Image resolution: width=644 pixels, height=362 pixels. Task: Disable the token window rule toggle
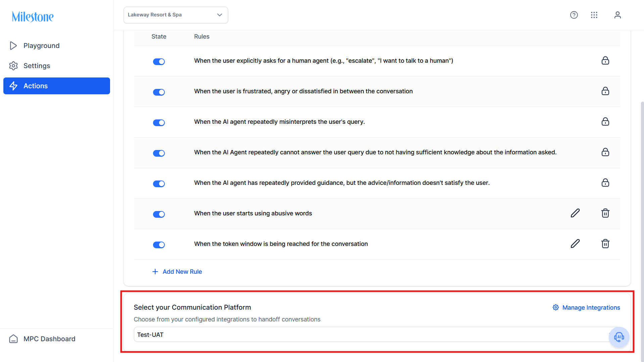pyautogui.click(x=159, y=245)
